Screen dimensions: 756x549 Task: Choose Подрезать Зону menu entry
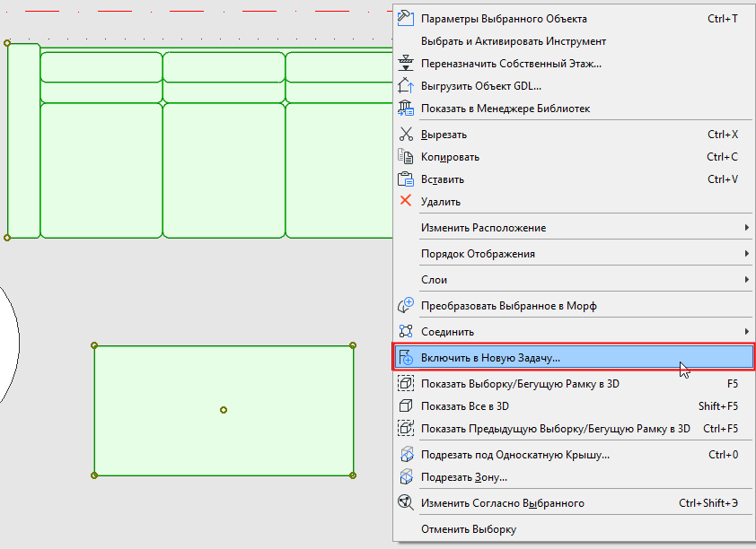(x=574, y=477)
